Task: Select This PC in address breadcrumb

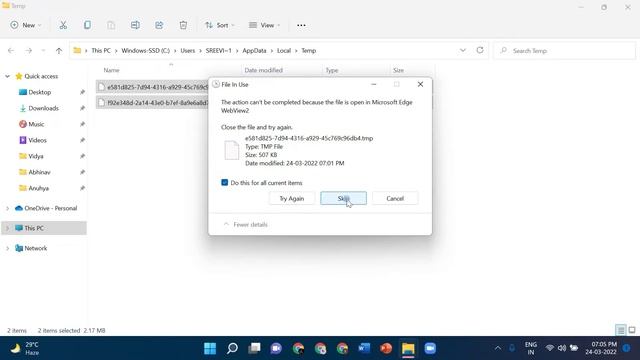Action: [x=101, y=51]
